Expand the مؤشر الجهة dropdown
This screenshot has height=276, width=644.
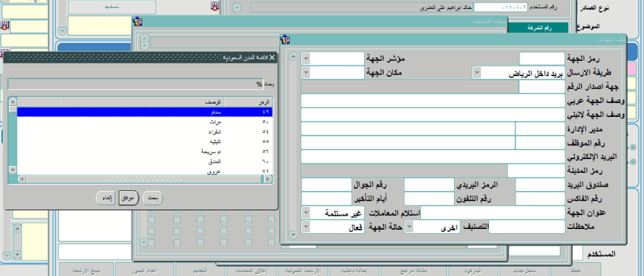click(x=305, y=58)
